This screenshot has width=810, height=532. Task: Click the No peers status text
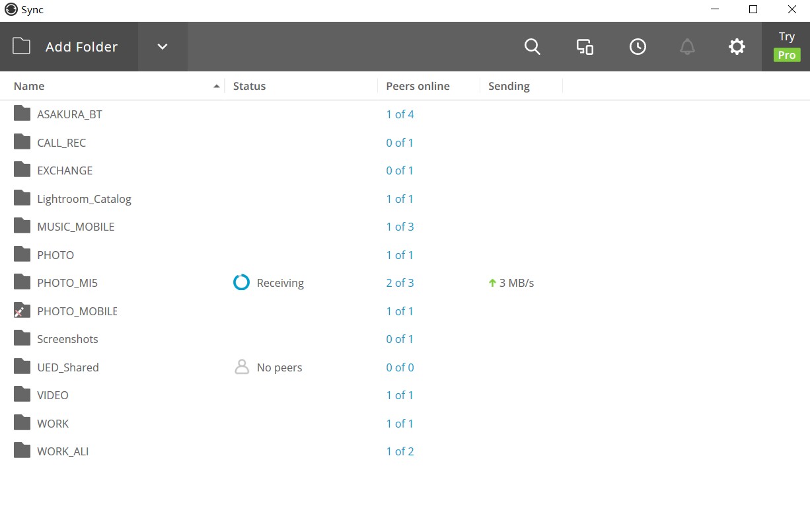tap(279, 367)
